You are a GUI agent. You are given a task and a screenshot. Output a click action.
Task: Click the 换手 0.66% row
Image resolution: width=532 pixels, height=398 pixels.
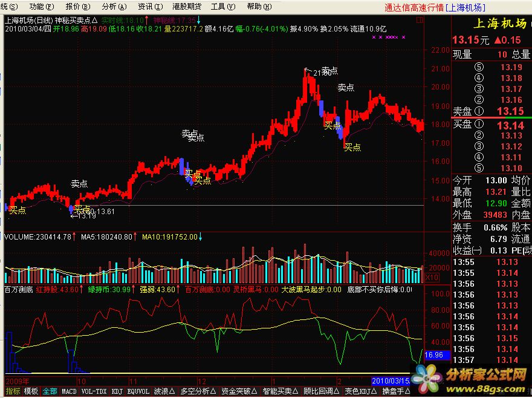click(480, 227)
